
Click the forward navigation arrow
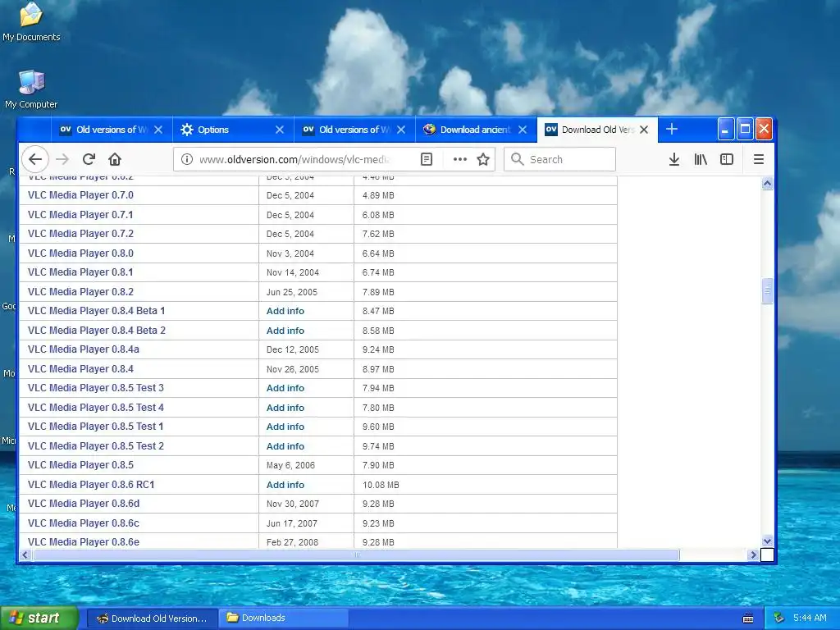click(62, 159)
